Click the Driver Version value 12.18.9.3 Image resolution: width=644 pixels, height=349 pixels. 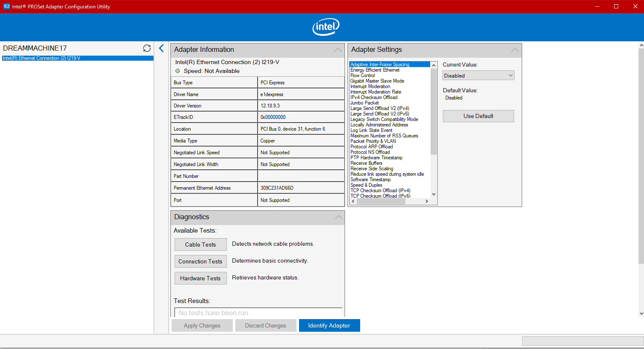pyautogui.click(x=270, y=106)
